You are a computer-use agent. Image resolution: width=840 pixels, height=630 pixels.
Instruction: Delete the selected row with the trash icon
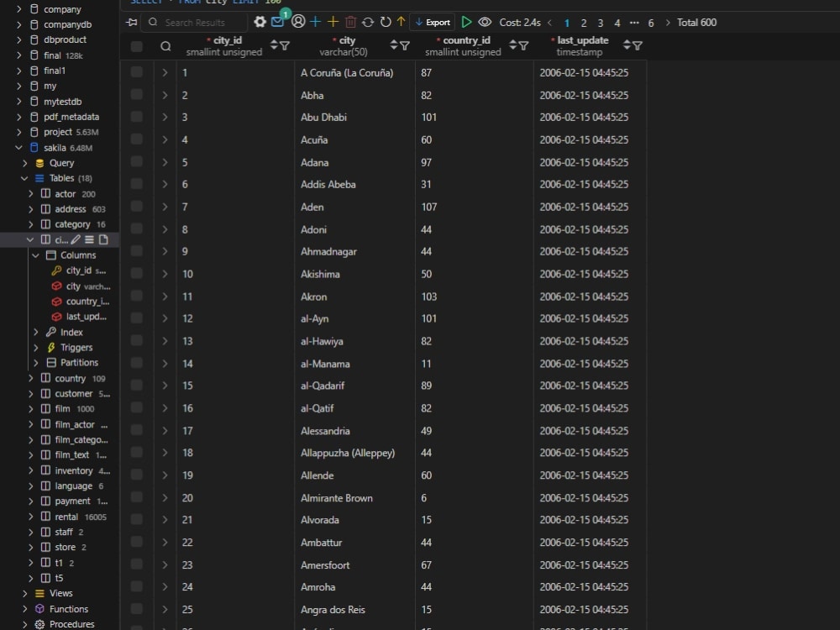[351, 22]
